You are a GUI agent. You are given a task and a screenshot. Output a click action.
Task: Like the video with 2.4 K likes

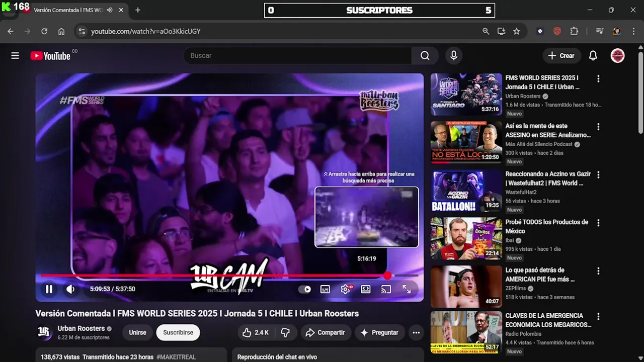tap(256, 332)
